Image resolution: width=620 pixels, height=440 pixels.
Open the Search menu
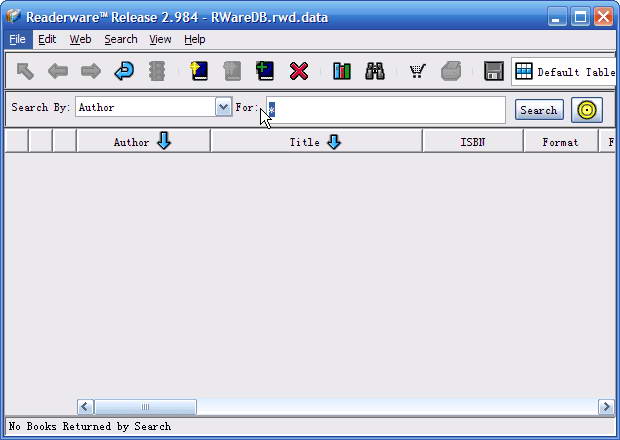tap(121, 40)
